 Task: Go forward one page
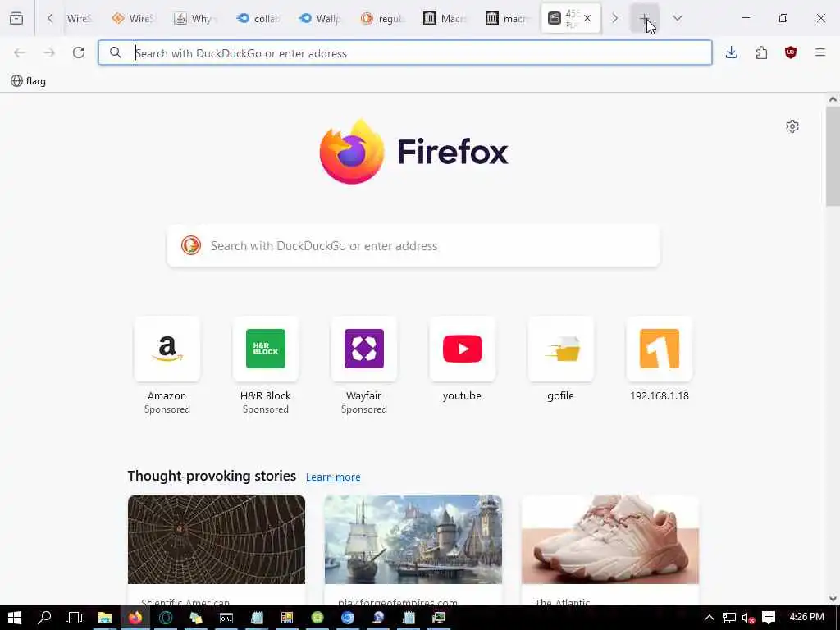[49, 52]
